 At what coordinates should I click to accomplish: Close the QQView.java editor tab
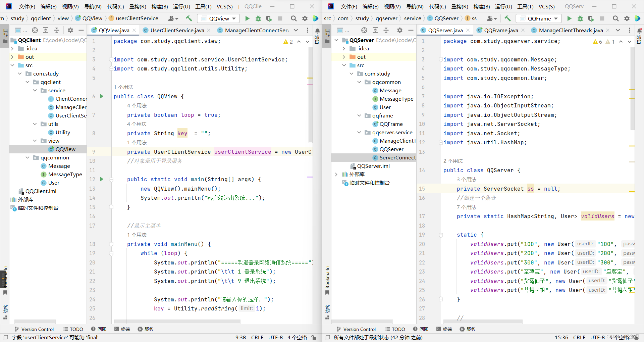point(134,30)
